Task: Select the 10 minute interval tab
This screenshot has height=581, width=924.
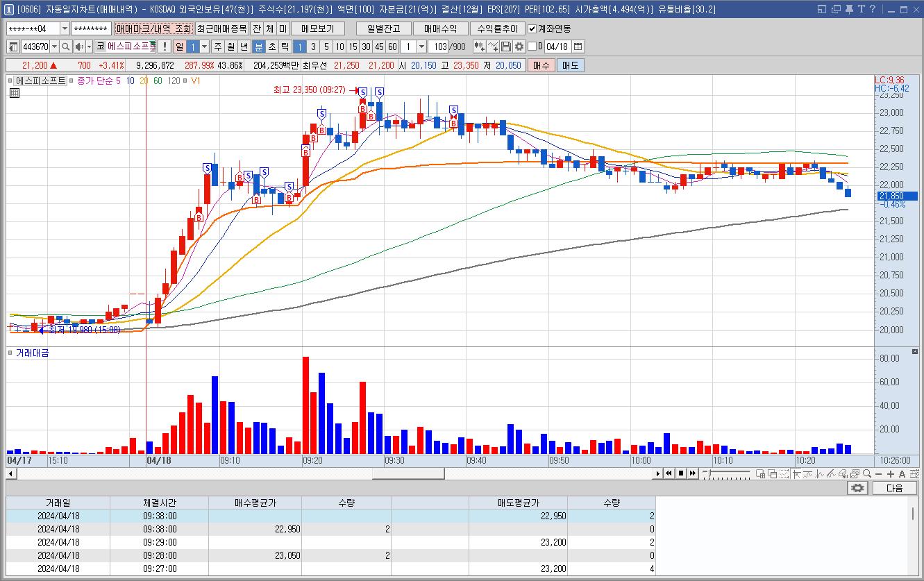Action: pyautogui.click(x=339, y=47)
